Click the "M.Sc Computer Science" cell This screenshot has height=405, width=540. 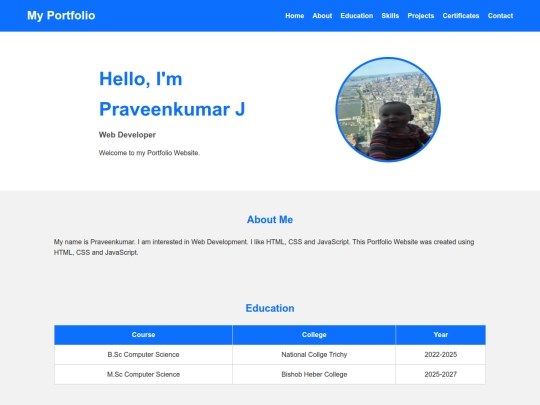coord(143,374)
